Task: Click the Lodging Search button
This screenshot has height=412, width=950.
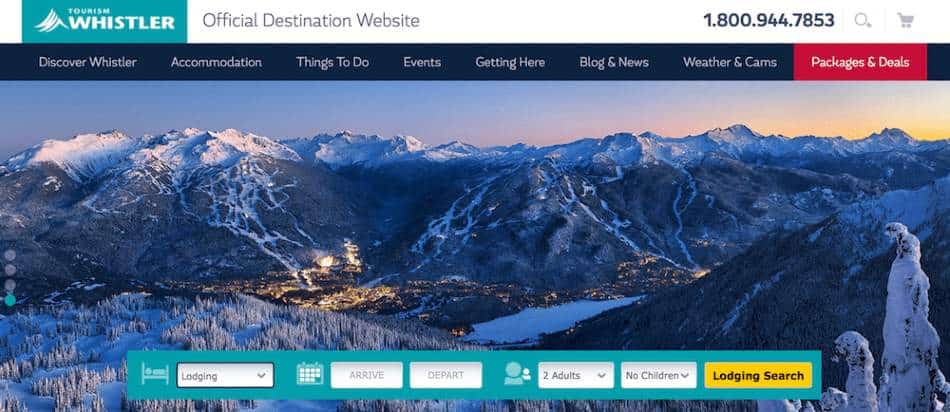Action: 758,375
